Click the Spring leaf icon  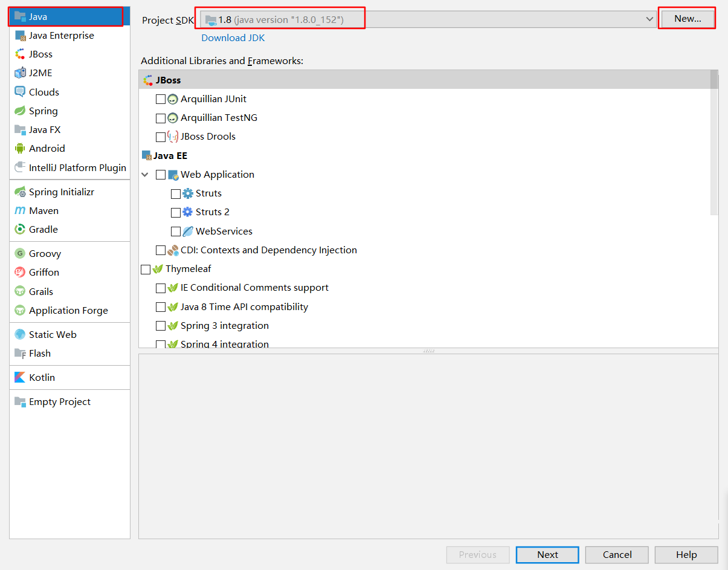(20, 111)
